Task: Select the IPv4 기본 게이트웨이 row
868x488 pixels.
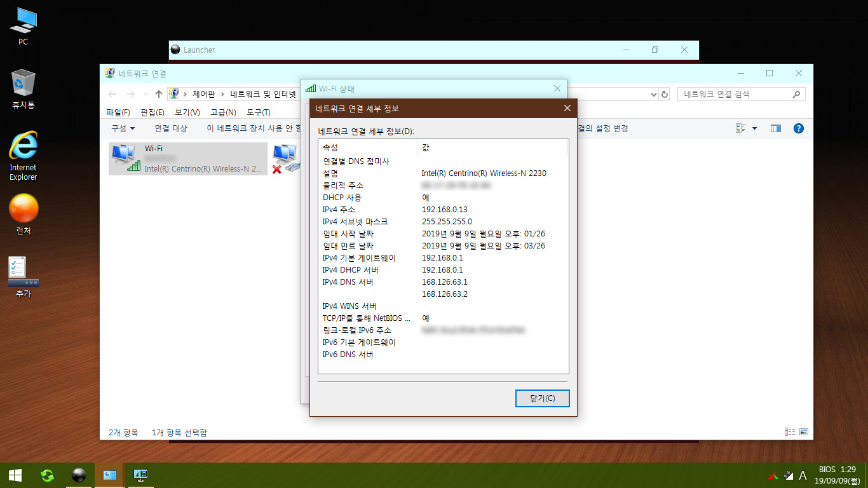Action: pyautogui.click(x=443, y=258)
